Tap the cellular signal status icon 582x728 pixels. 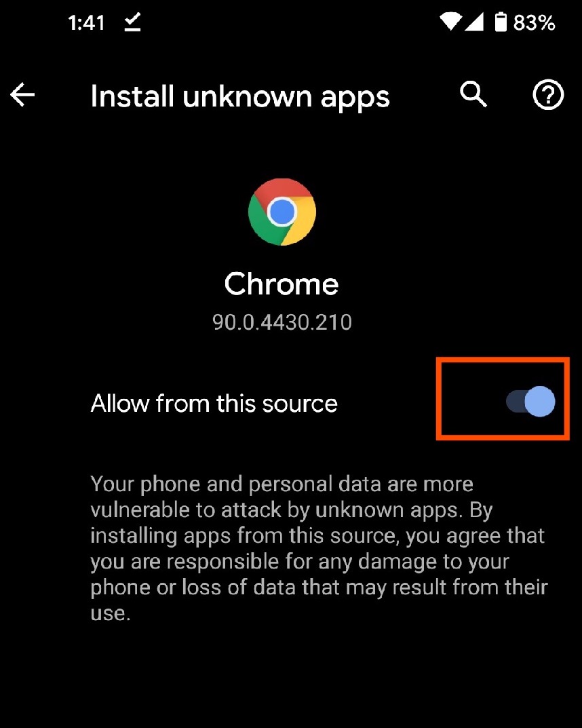474,22
